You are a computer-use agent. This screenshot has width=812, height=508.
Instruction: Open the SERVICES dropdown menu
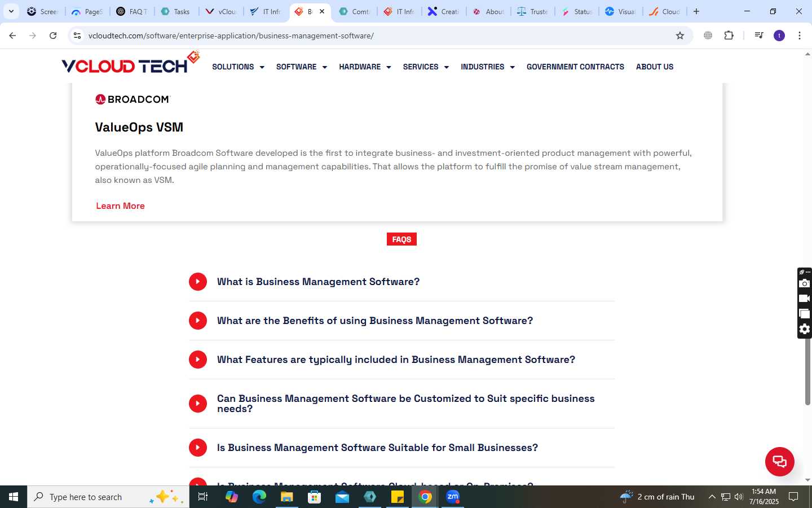pyautogui.click(x=426, y=67)
